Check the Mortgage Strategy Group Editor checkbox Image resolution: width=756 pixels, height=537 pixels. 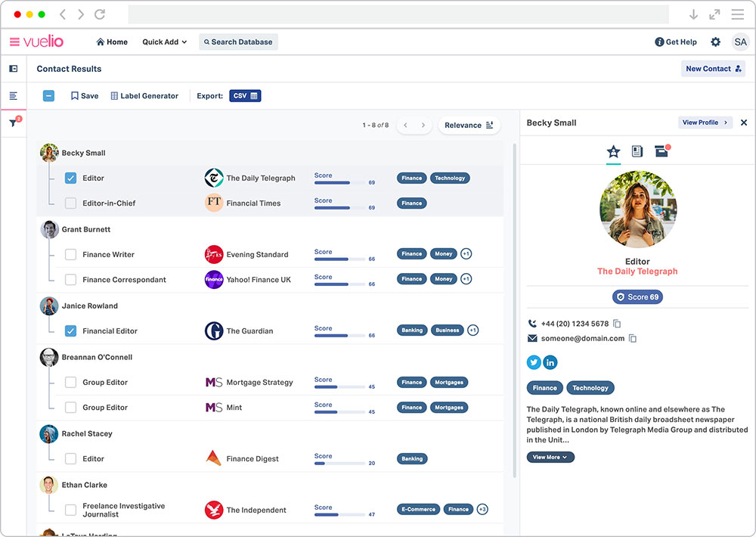(x=70, y=382)
